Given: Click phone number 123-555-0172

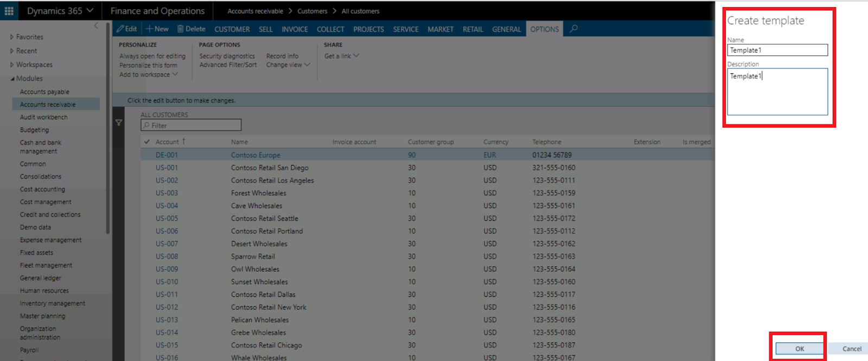Looking at the screenshot, I should [x=554, y=218].
